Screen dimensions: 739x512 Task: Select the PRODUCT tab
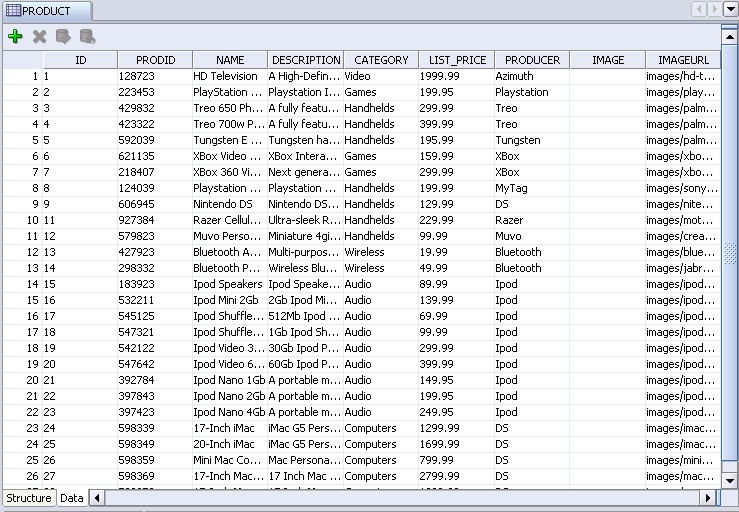(48, 11)
